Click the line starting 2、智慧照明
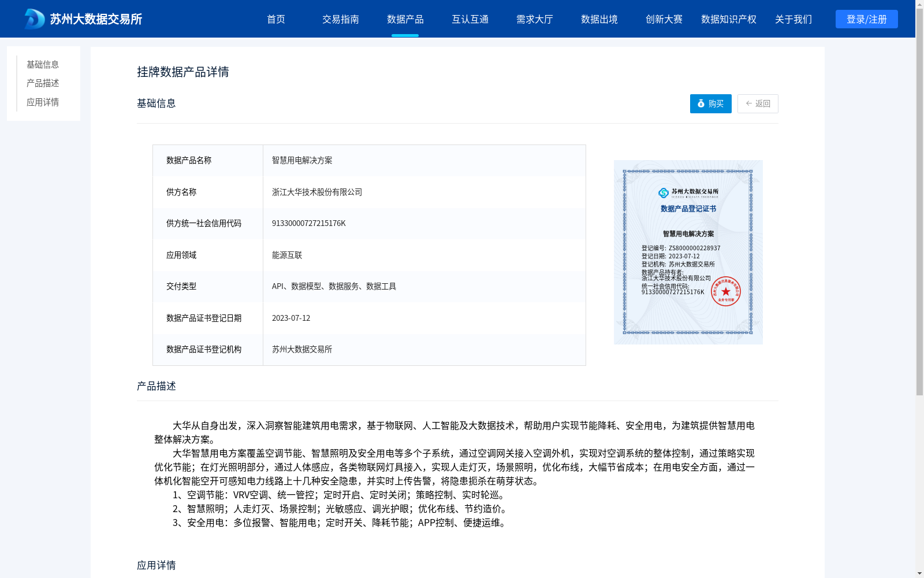 [342, 509]
